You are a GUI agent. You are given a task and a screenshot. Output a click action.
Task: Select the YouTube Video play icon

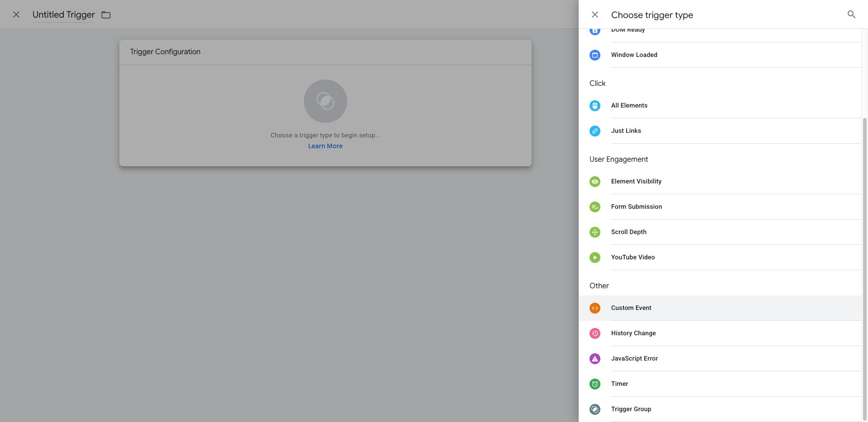(595, 258)
